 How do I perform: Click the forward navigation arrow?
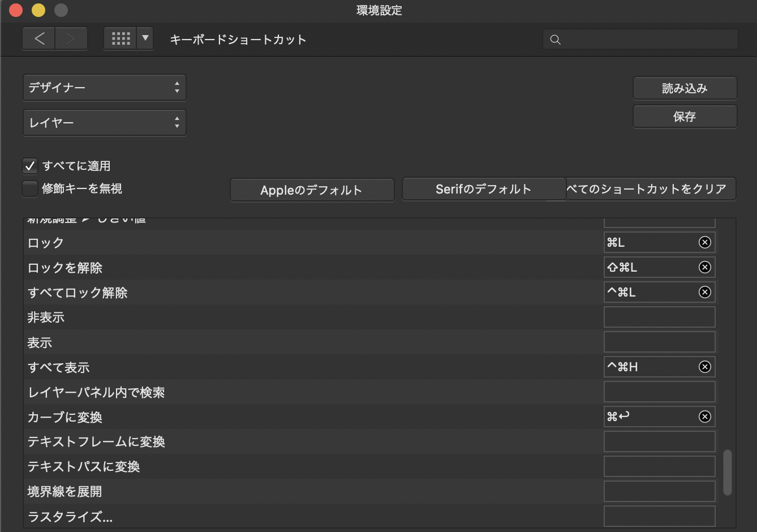(x=71, y=38)
